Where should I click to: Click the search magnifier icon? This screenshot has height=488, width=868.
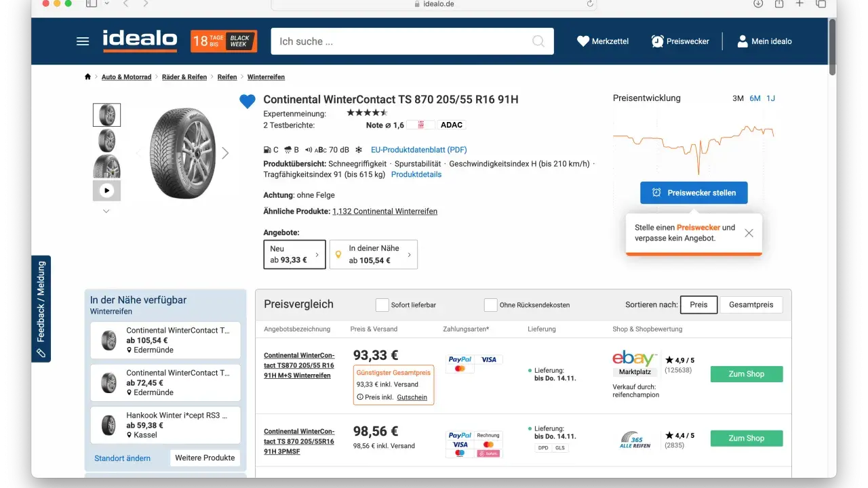pyautogui.click(x=538, y=41)
